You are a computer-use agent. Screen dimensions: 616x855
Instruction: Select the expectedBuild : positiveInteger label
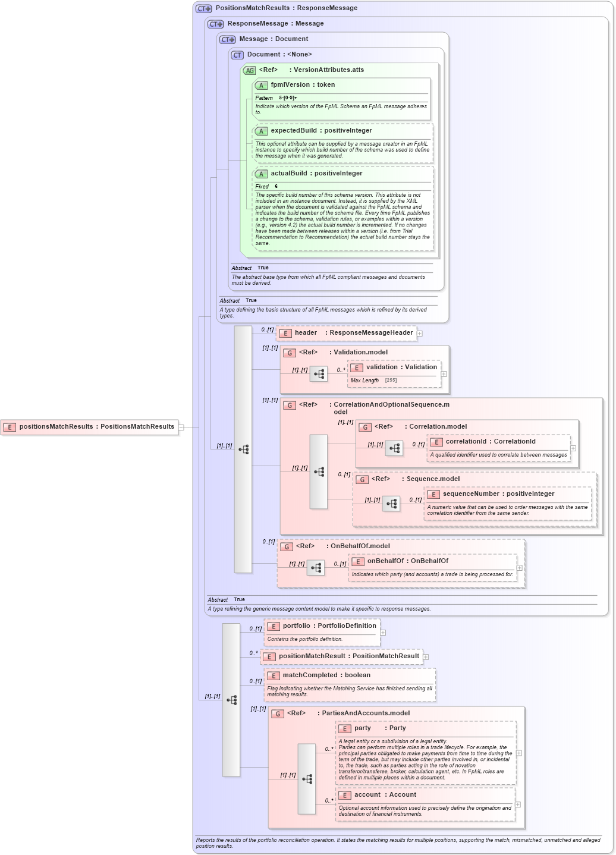click(321, 131)
